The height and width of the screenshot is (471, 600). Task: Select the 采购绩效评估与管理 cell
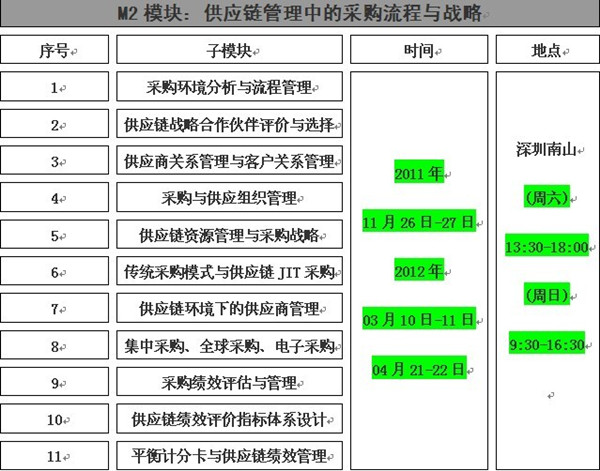230,382
